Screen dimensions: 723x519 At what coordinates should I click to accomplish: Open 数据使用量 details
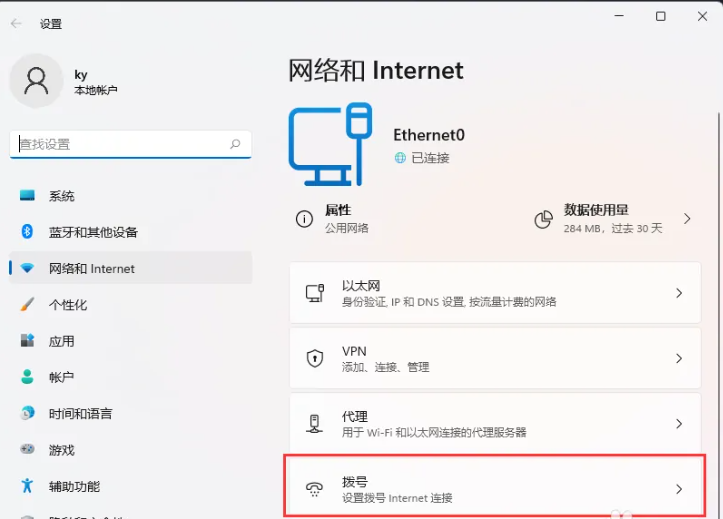click(x=613, y=218)
